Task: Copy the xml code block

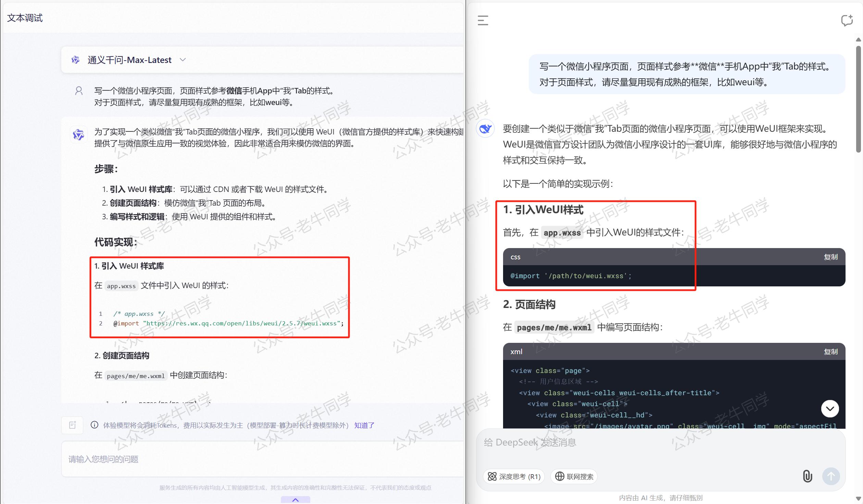Action: click(830, 351)
